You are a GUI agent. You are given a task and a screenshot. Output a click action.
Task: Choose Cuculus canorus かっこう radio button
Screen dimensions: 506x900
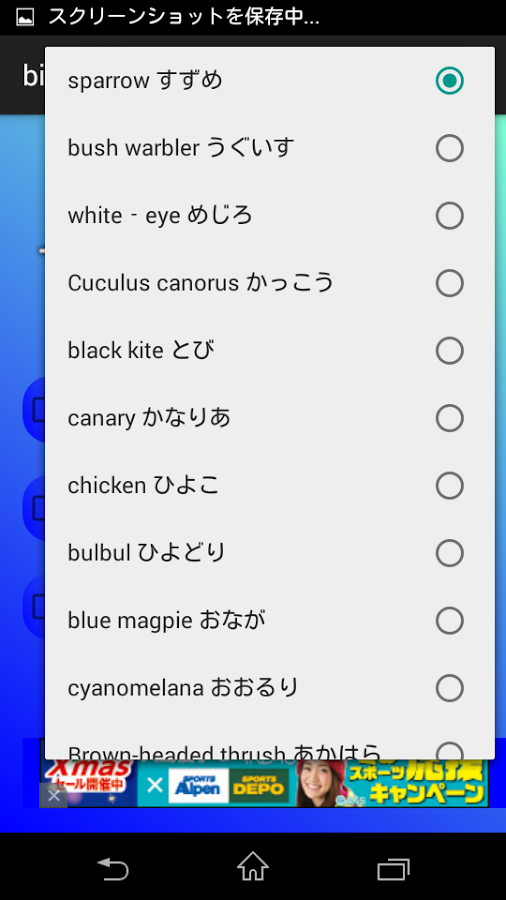pyautogui.click(x=449, y=283)
